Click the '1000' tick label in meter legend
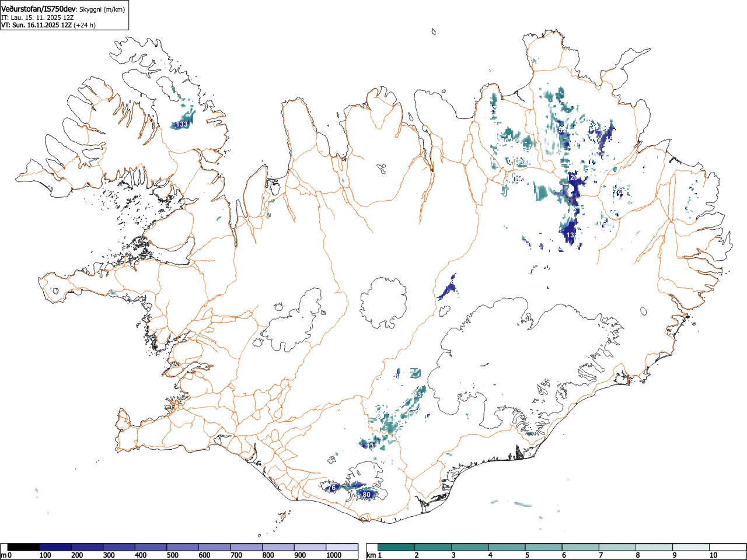747x560 pixels. pos(334,555)
